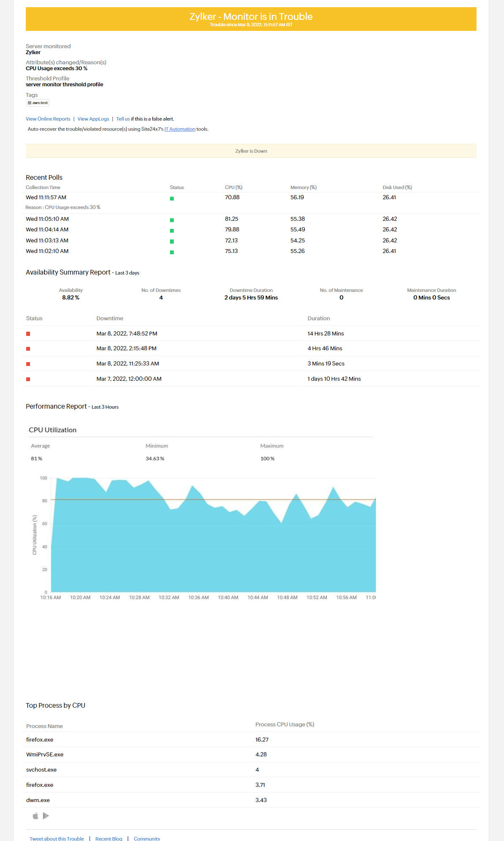Follow the IT Automation link
Screen dimensions: 504x841
click(x=180, y=129)
